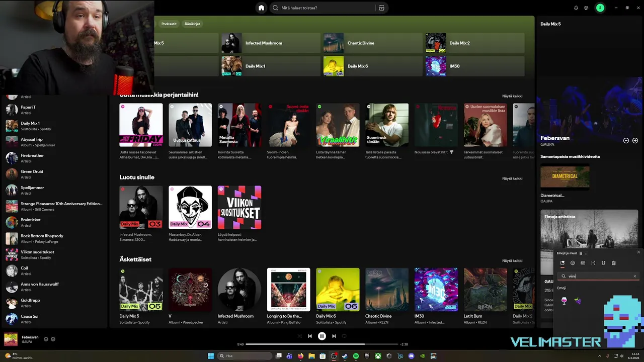Viewport: 644px width, 362px height.
Task: Open the Let It Burn album cover
Action: (x=485, y=290)
